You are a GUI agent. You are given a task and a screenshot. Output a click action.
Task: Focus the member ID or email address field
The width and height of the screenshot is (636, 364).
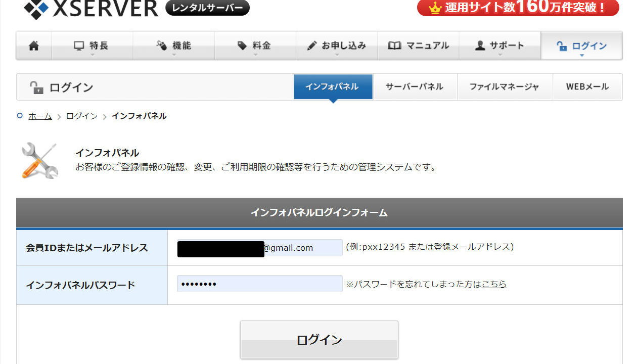pos(260,248)
